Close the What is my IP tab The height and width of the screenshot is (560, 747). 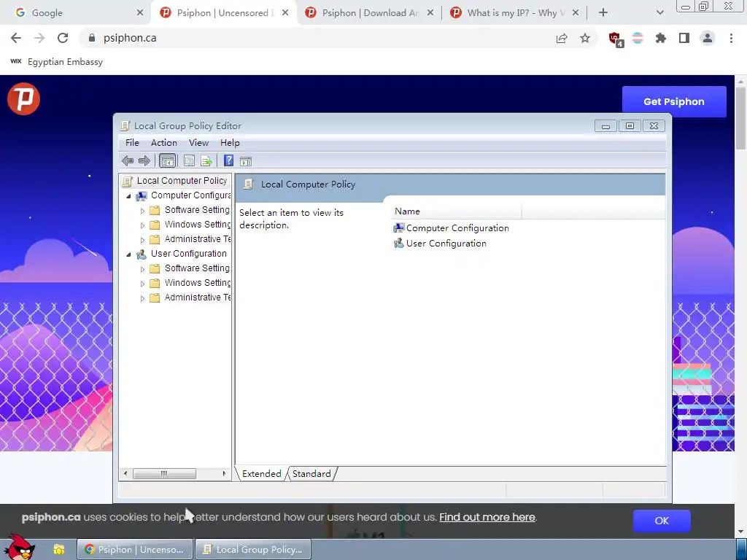(576, 13)
